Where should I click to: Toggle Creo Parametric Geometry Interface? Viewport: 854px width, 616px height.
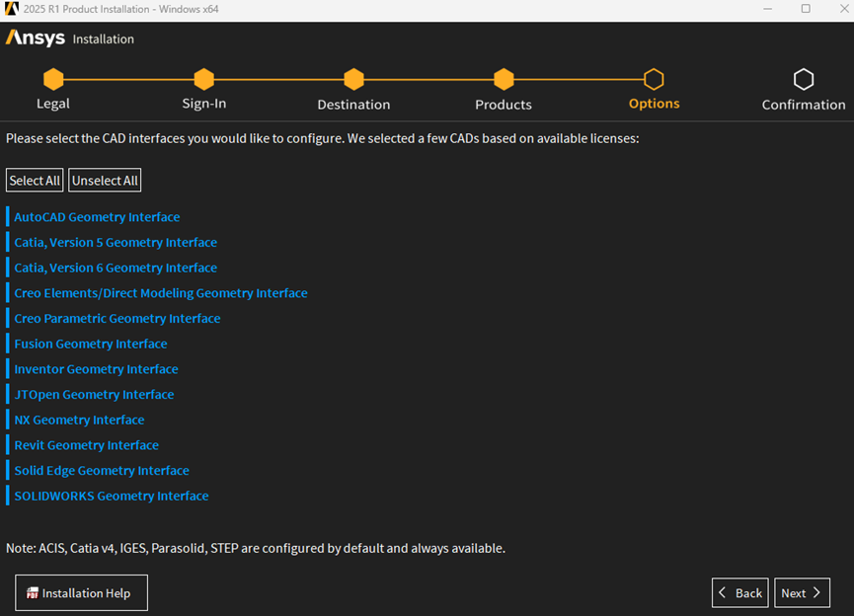[x=117, y=318]
